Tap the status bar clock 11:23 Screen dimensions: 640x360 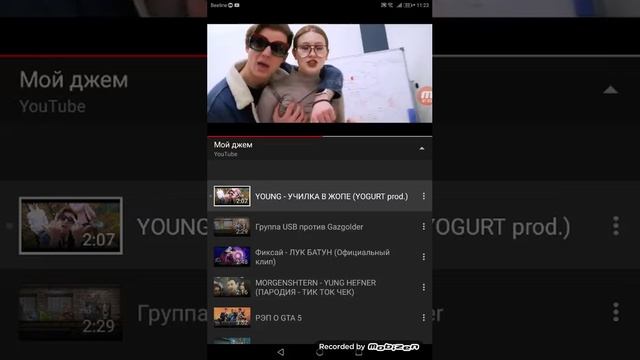[x=423, y=5]
